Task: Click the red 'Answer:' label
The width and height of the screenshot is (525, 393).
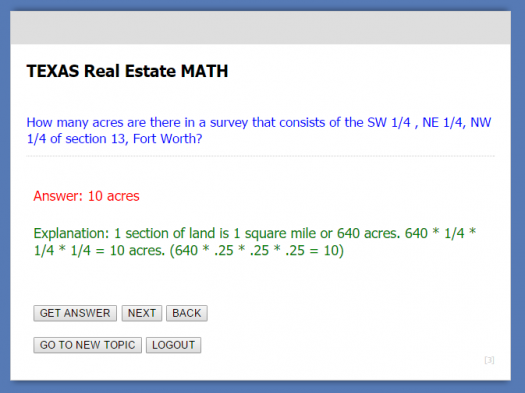Action: coord(58,196)
